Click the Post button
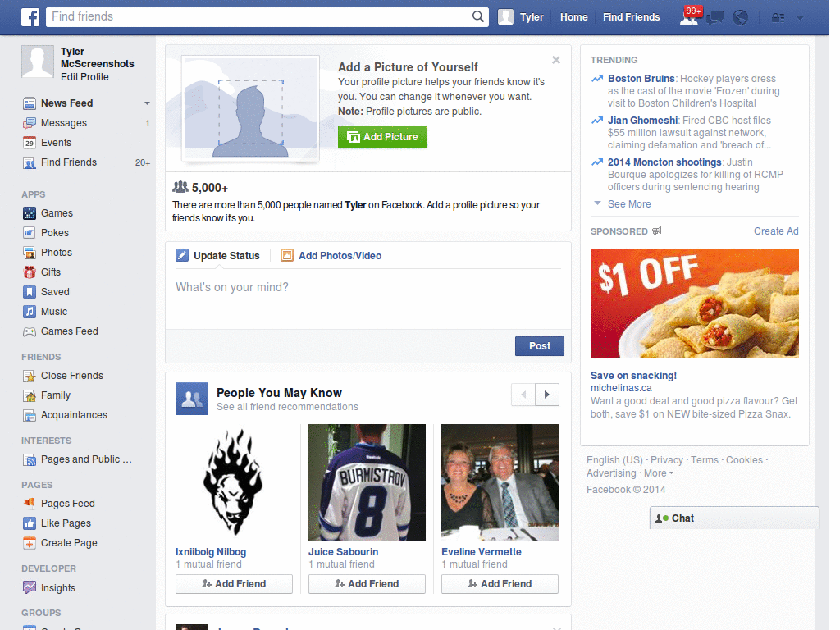The image size is (840, 630). 540,346
